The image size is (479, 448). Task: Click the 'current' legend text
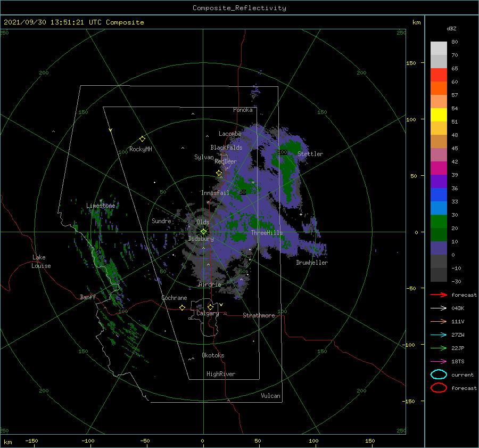(x=463, y=374)
